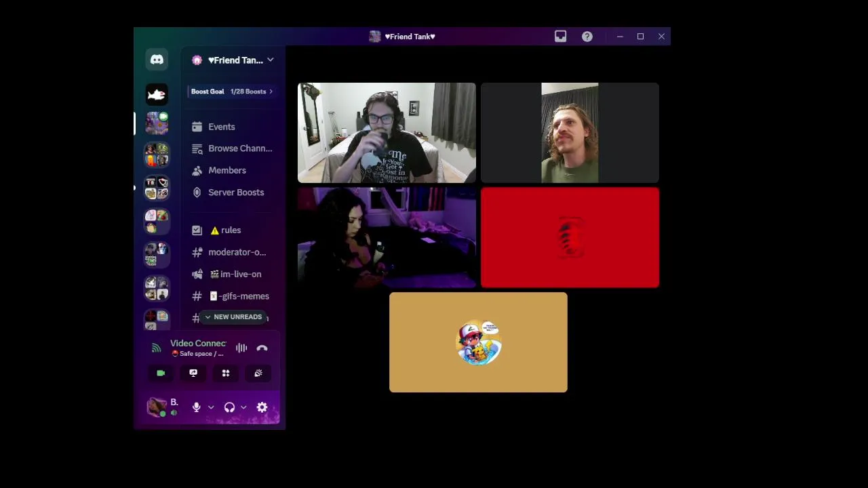Focus the tan tile with Pokemon avatar
Screen dimensions: 868x488
[478, 342]
